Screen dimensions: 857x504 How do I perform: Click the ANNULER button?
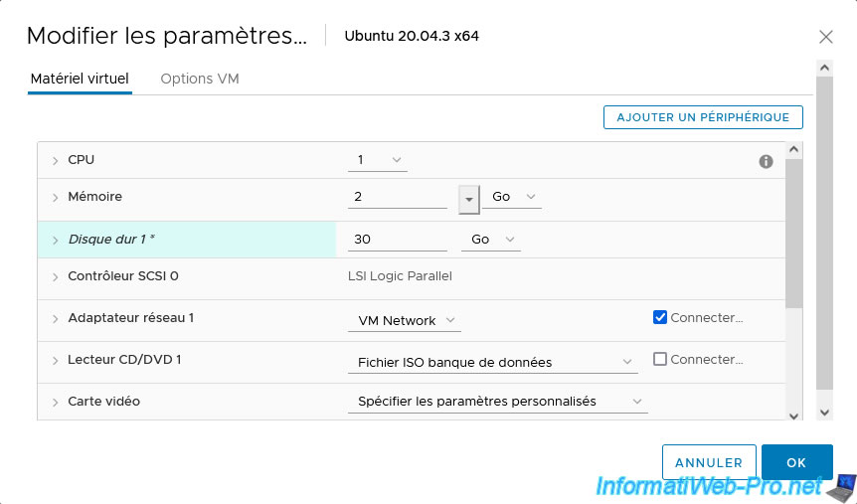pyautogui.click(x=709, y=463)
